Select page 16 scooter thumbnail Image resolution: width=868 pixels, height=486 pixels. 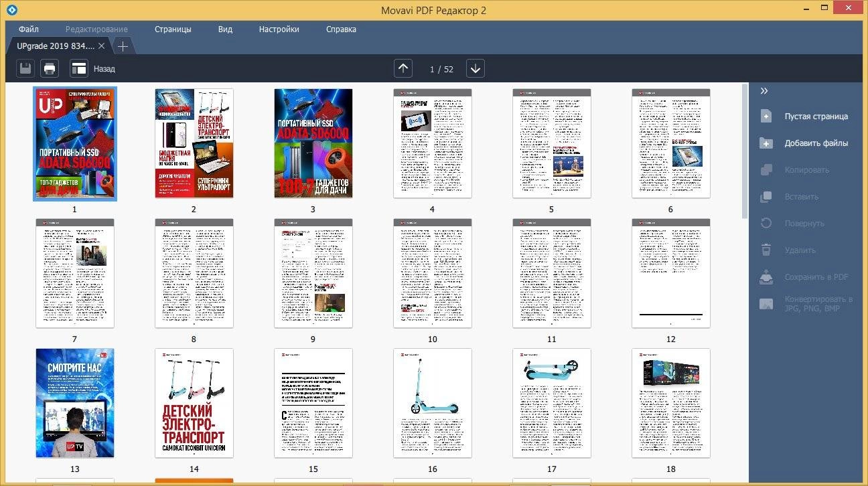pos(432,403)
